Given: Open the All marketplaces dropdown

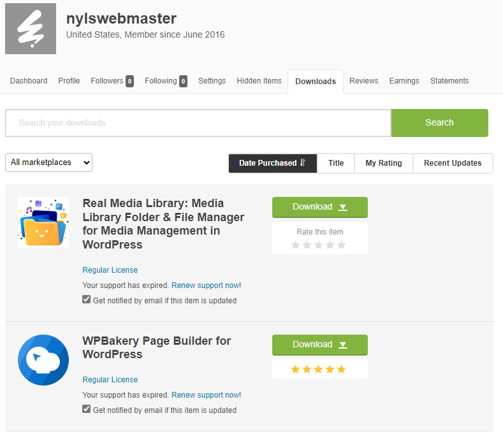Looking at the screenshot, I should tap(48, 163).
